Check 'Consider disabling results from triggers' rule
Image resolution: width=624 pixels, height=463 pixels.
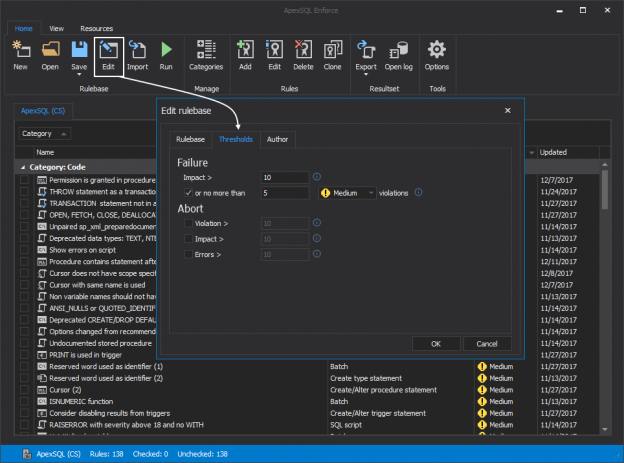(x=24, y=413)
